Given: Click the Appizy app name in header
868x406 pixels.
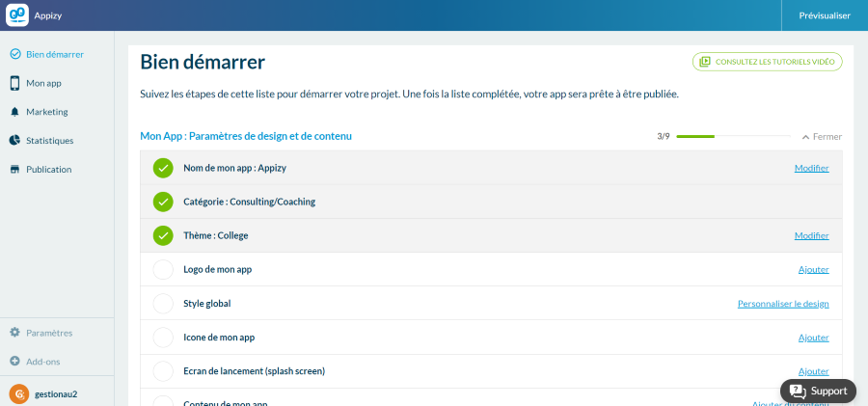Looking at the screenshot, I should 47,15.
